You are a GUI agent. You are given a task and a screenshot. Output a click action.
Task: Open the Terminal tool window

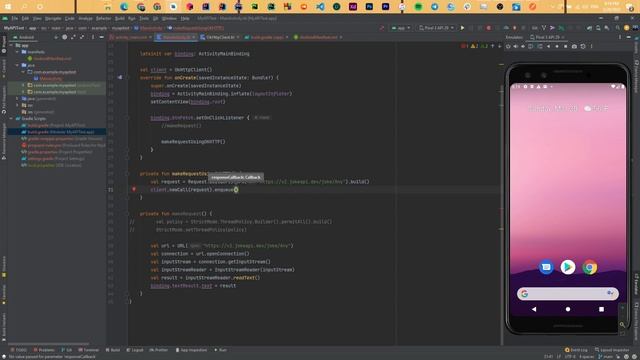pyautogui.click(x=89, y=350)
